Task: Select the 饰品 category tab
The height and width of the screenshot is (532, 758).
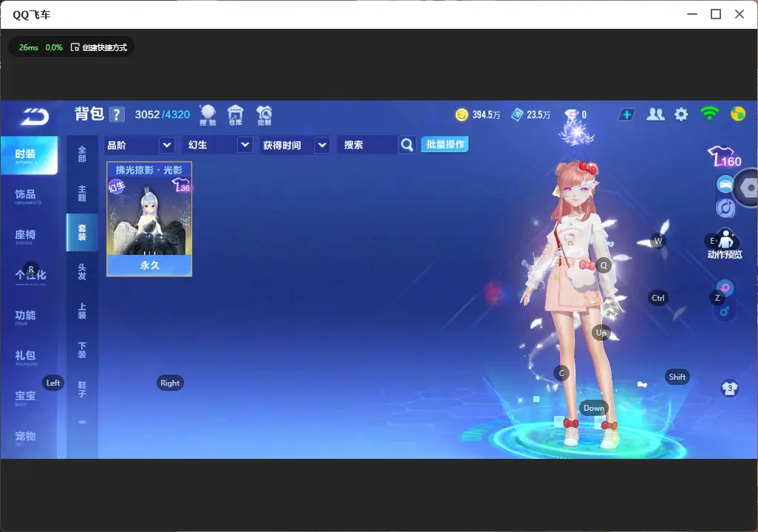Action: pos(29,195)
